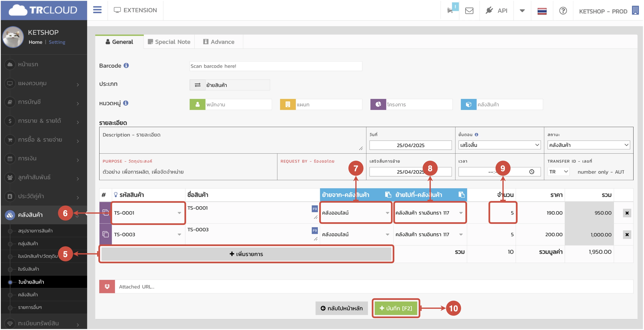Open the สถานะ dropdown showing คลังสินค้า

point(589,145)
